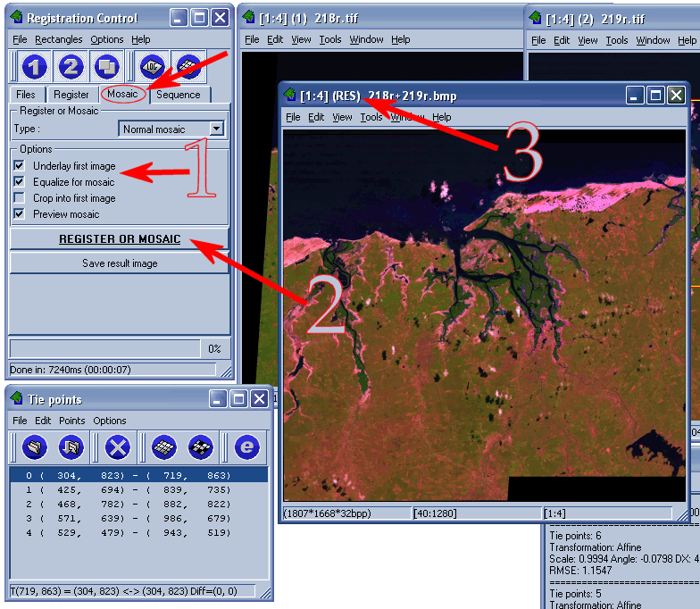
Task: Click the delete X icon in Tie points
Action: tap(118, 446)
